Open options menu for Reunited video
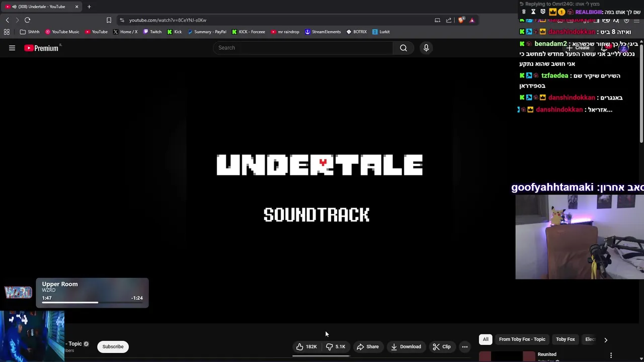Viewport: 644px width, 362px height. coord(611,355)
